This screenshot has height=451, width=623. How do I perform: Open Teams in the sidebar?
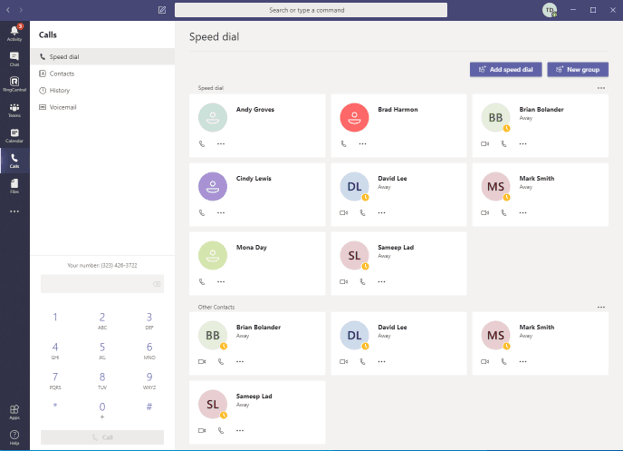click(14, 110)
